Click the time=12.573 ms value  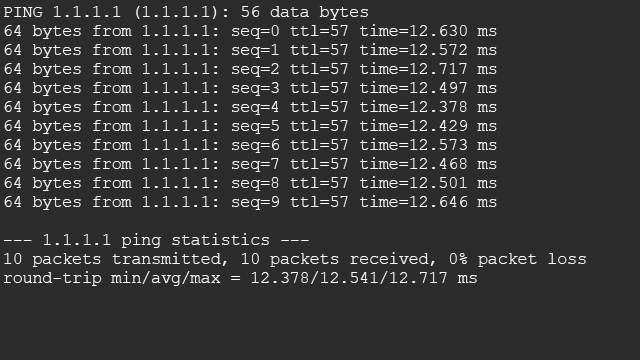click(x=428, y=145)
